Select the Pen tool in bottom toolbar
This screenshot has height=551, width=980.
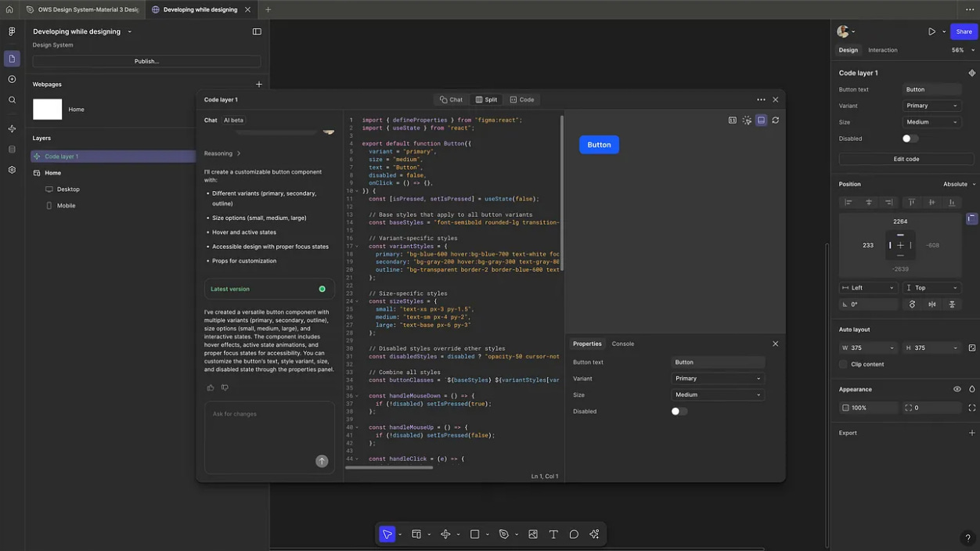click(x=504, y=535)
